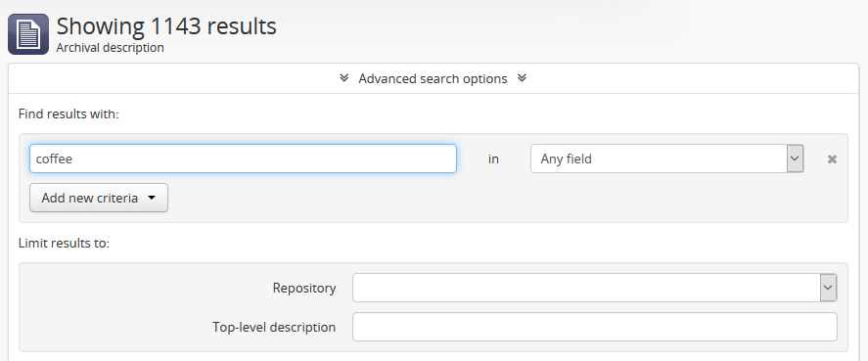Click the Showing 1143 results heading
Image resolution: width=868 pixels, height=361 pixels.
[166, 26]
